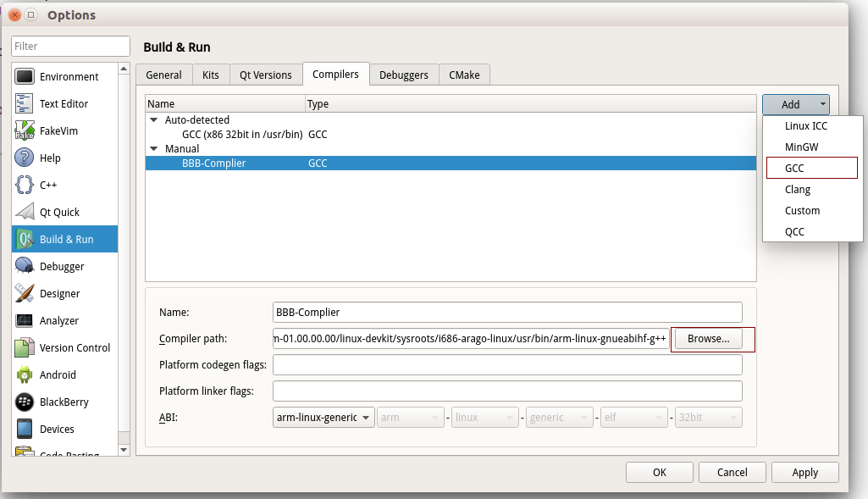This screenshot has height=499, width=868.
Task: Click the Browse... button
Action: pos(709,339)
